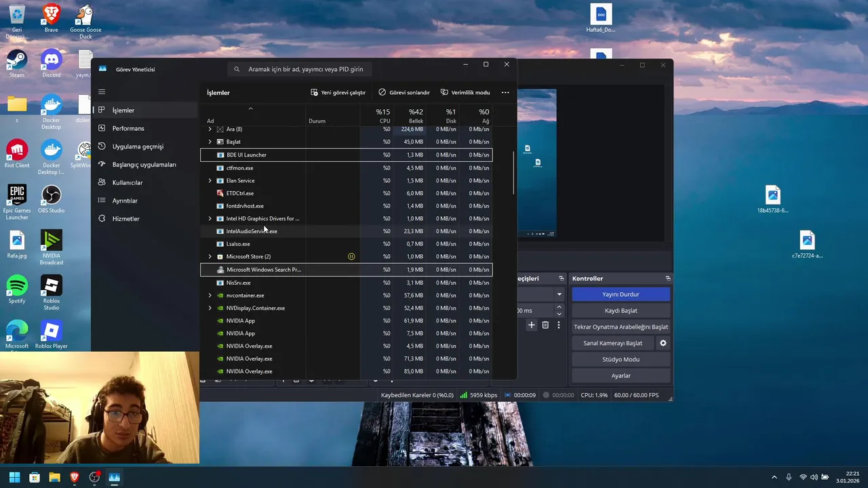This screenshot has height=488, width=868.
Task: Expand the Ara (8) process group
Action: point(210,129)
